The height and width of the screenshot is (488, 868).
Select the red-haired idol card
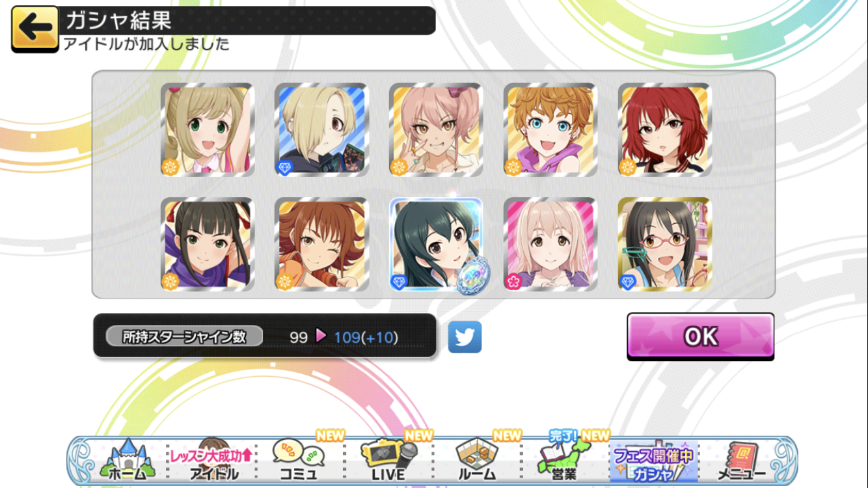(665, 130)
